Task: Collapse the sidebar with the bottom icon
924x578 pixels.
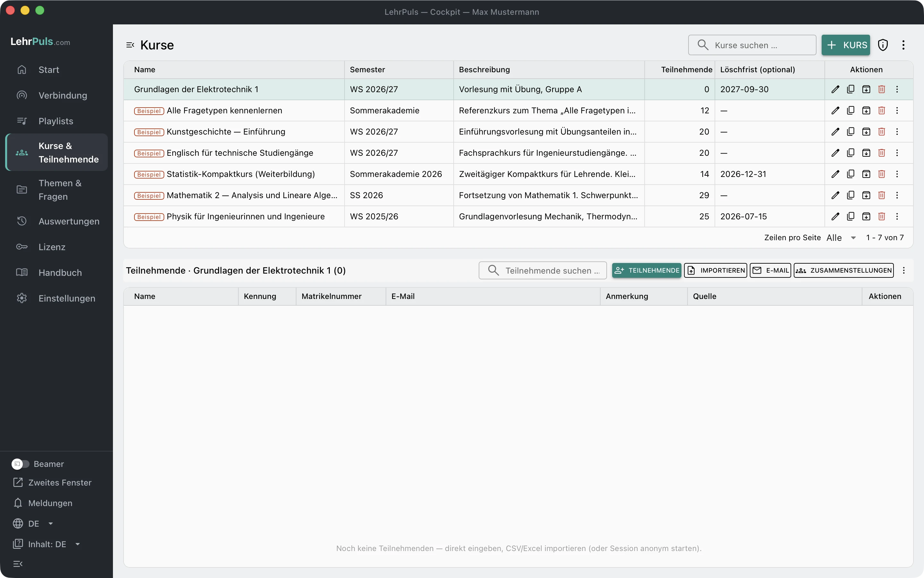Action: click(18, 564)
